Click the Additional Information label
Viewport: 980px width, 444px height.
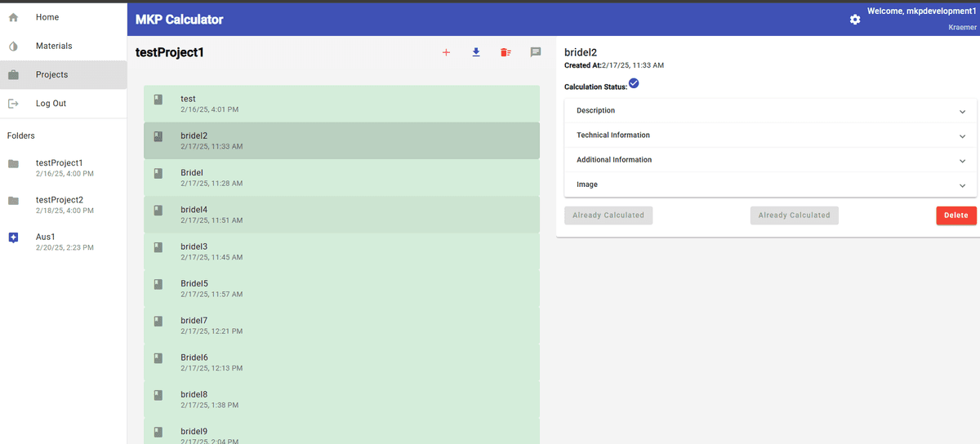tap(614, 160)
